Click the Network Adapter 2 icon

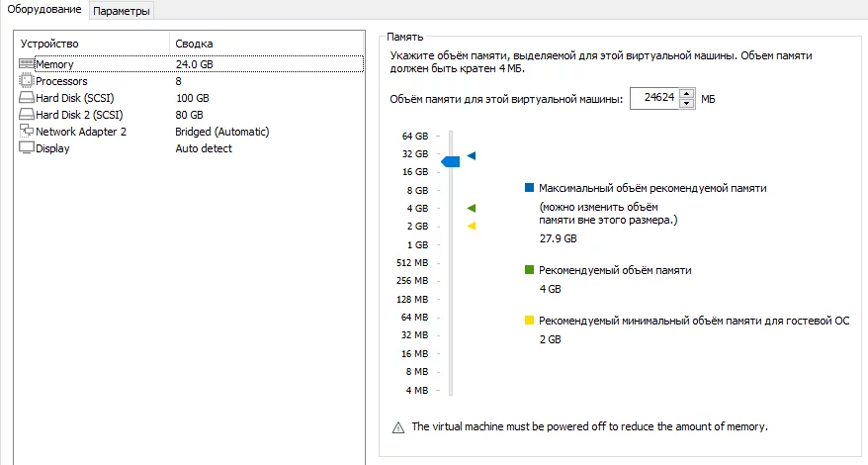click(x=27, y=132)
